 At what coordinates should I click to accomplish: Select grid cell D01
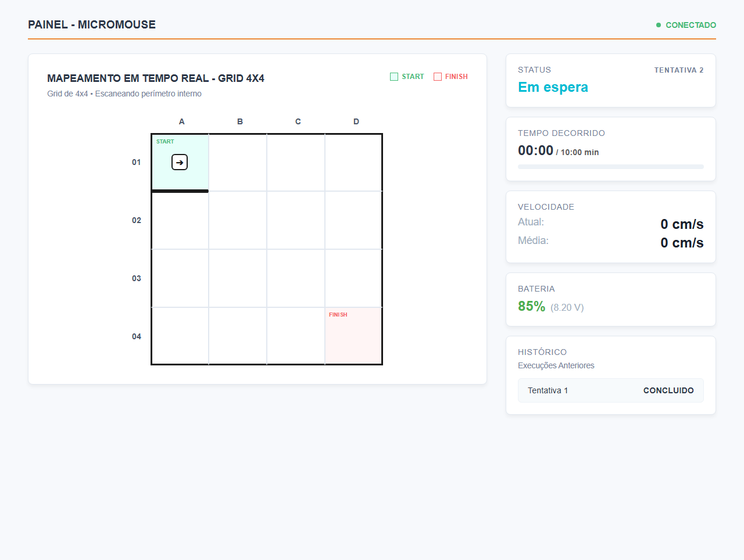(x=353, y=163)
